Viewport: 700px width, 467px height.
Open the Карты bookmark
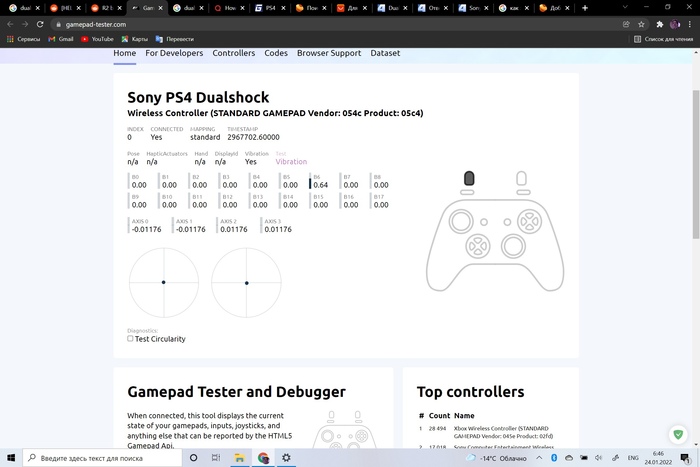click(x=135, y=39)
